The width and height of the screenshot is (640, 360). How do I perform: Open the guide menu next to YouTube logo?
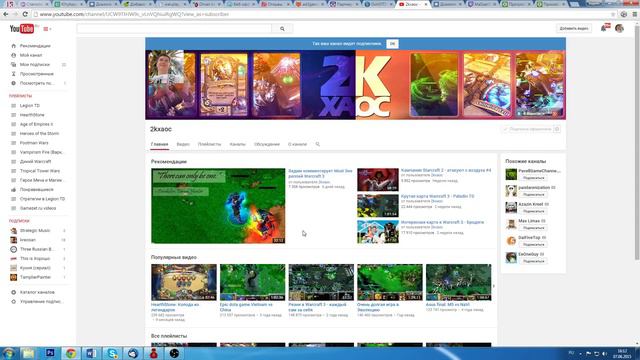click(47, 29)
